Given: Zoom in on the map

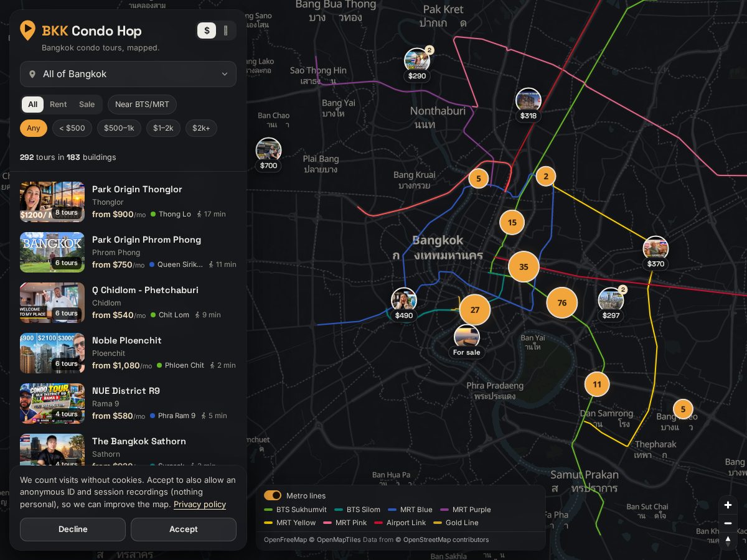Looking at the screenshot, I should point(728,505).
